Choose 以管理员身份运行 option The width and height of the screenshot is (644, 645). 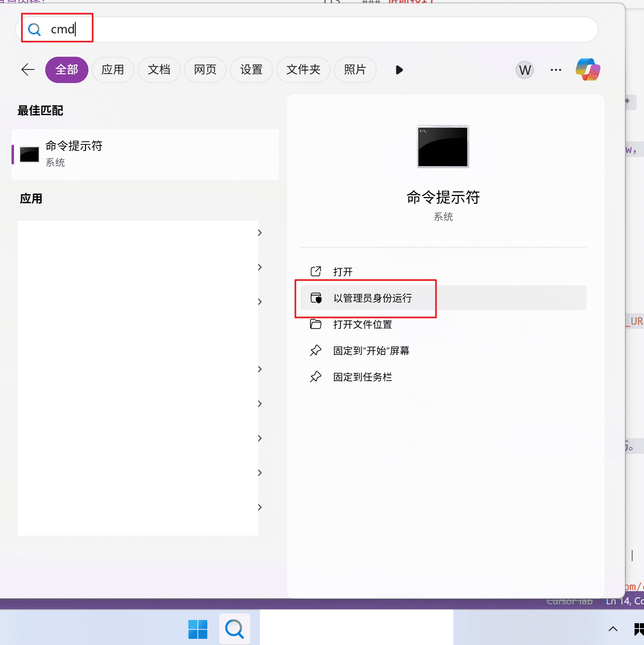372,298
